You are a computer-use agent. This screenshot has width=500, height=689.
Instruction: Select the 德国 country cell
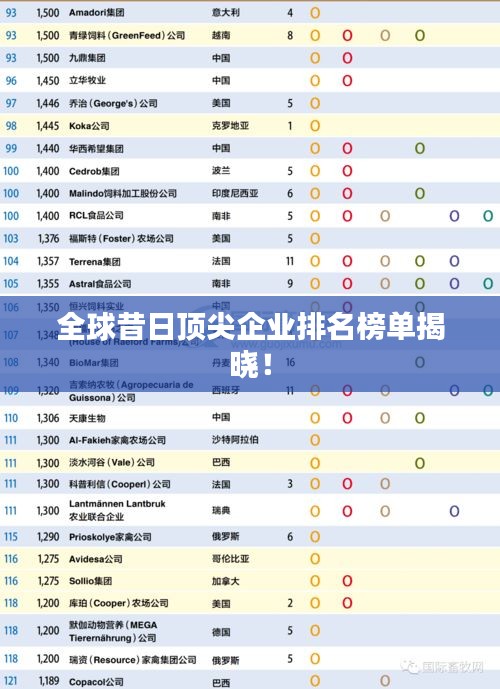pos(221,631)
